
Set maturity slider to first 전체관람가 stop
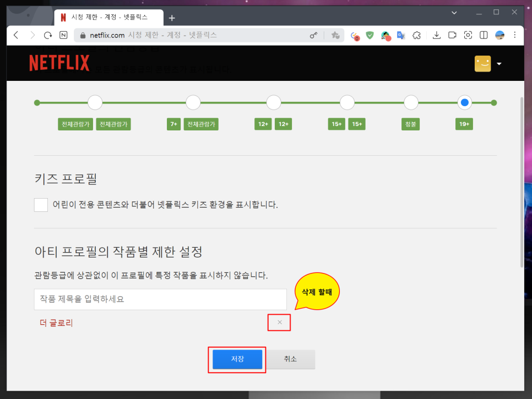pyautogui.click(x=95, y=102)
